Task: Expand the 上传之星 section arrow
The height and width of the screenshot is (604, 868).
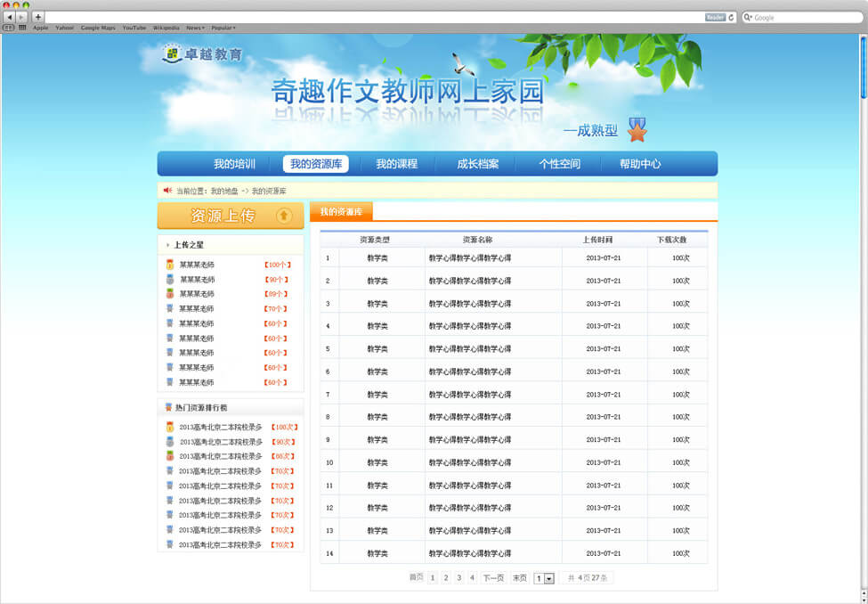Action: pyautogui.click(x=167, y=245)
